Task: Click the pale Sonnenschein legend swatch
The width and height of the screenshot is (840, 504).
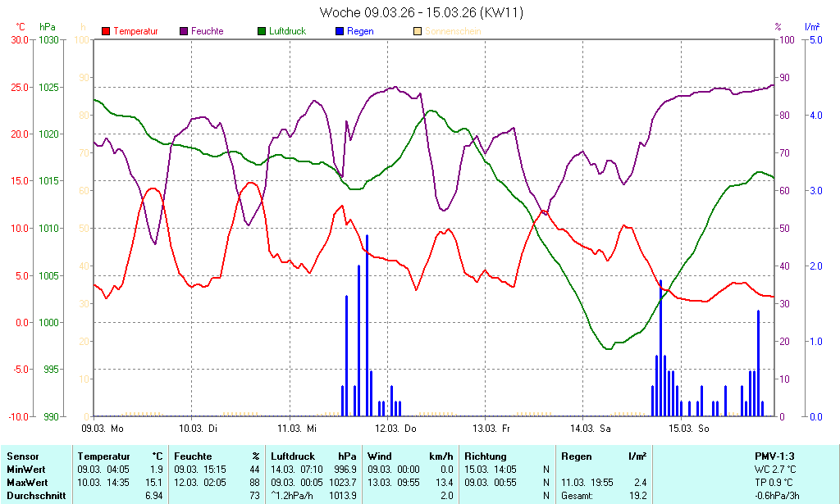Action: 418,31
